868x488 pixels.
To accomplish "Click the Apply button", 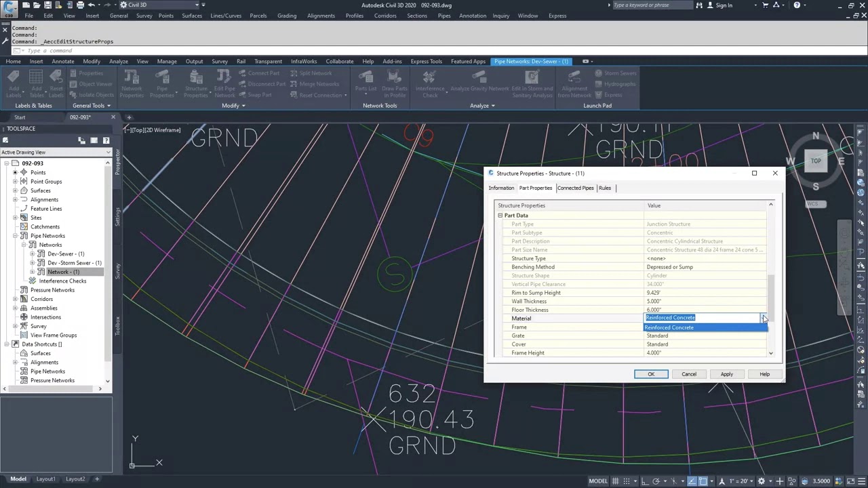I will (726, 374).
